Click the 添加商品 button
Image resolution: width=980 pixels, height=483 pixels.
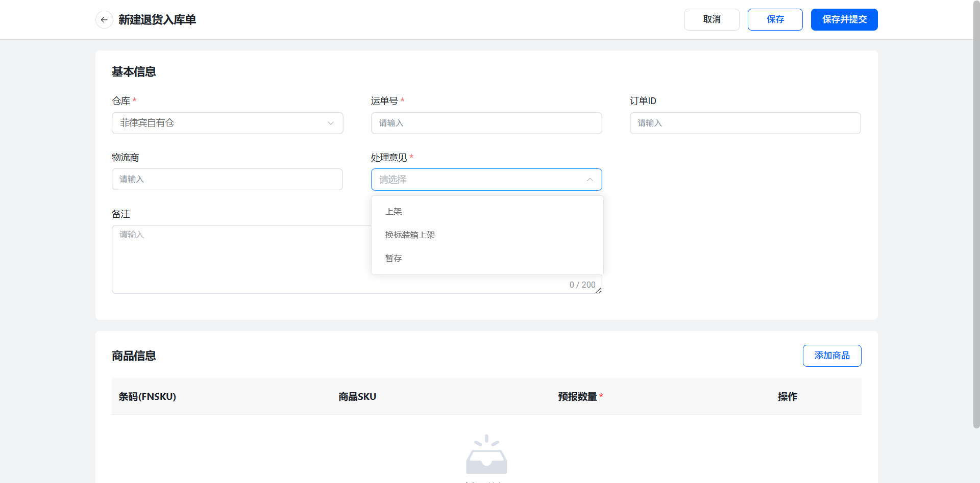(832, 355)
